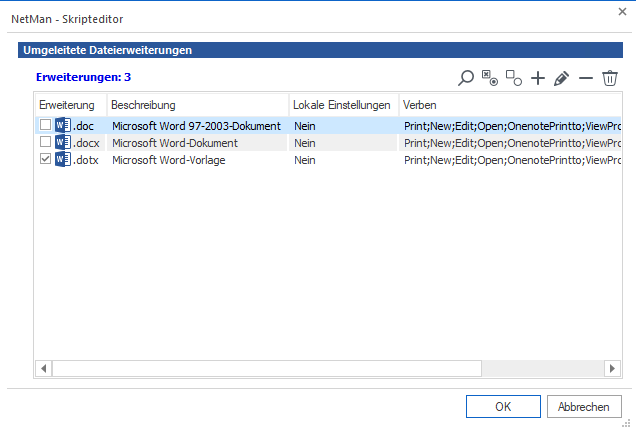Click the horizontal scrollbar right arrow
Screen dimensions: 636x434
click(x=613, y=369)
